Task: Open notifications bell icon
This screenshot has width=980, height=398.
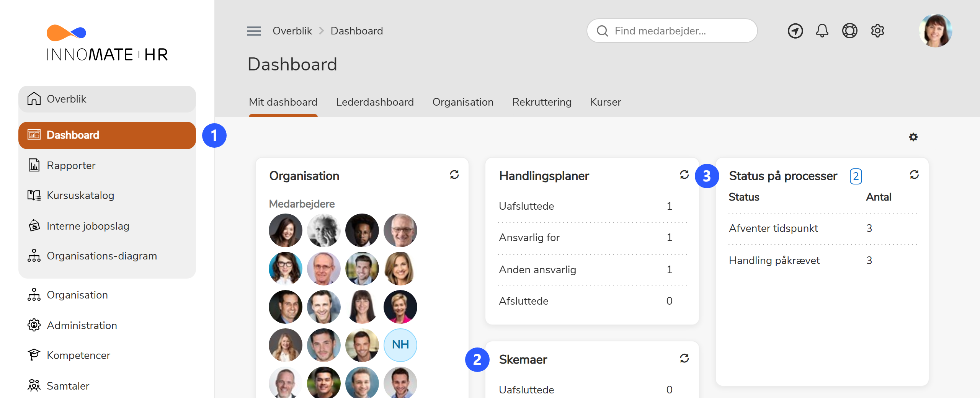Action: (822, 31)
